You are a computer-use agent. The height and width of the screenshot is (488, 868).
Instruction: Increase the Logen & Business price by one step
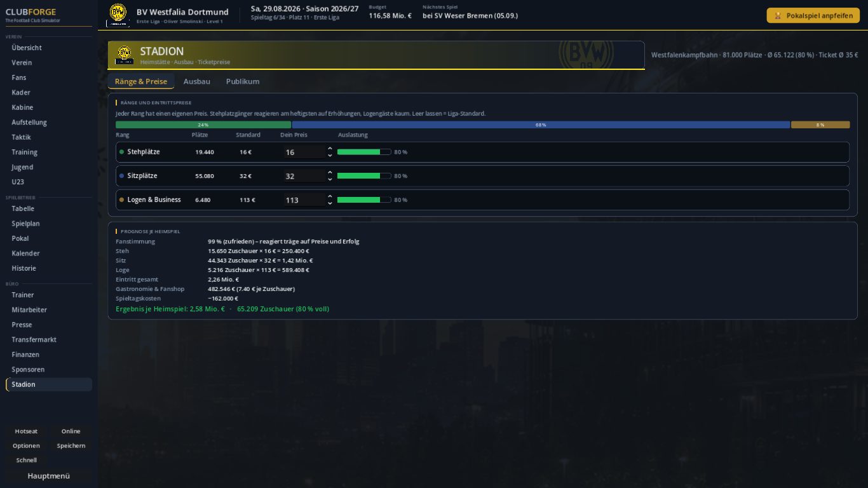tap(330, 196)
